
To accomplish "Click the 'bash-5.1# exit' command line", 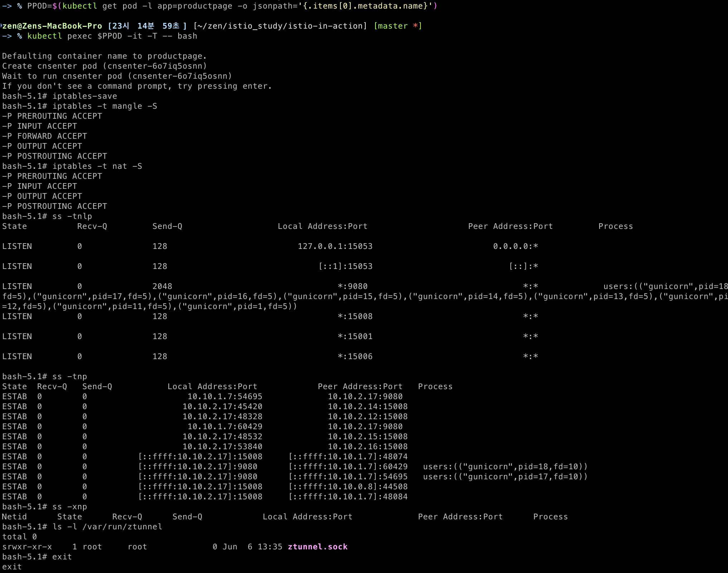I will [37, 557].
